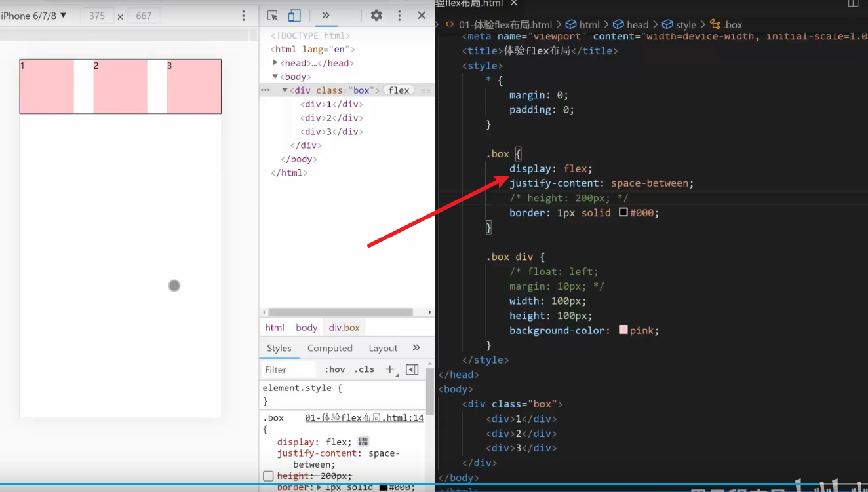
Task: Add a new style rule with plus icon
Action: [391, 369]
